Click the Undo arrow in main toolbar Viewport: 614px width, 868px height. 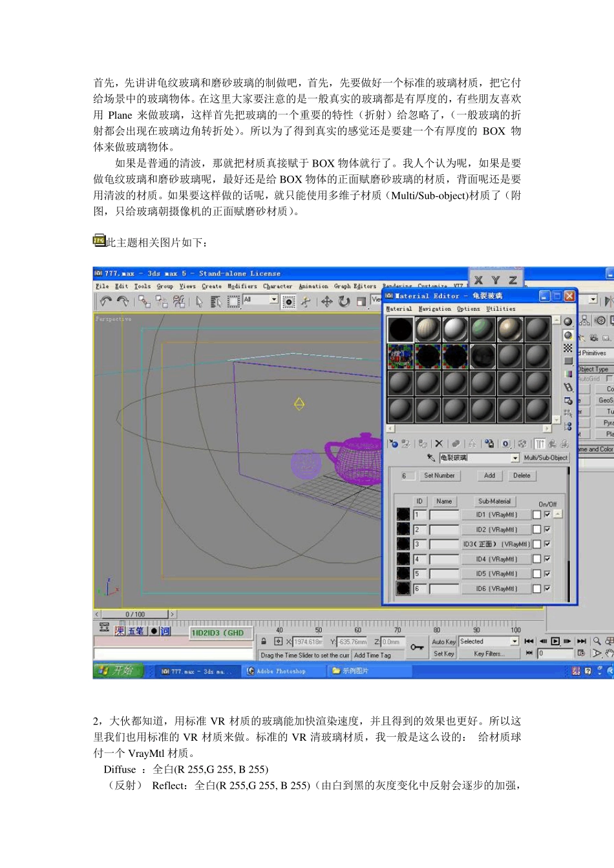pyautogui.click(x=106, y=301)
